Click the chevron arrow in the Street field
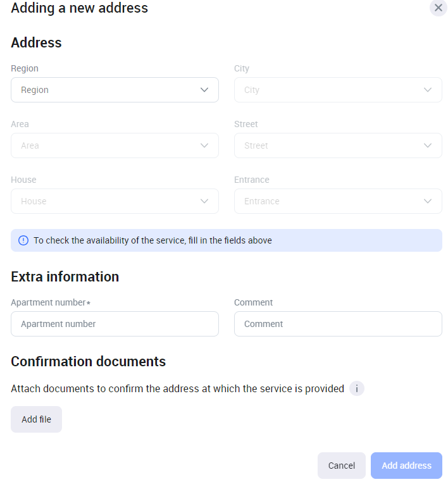Image resolution: width=448 pixels, height=482 pixels. point(428,145)
